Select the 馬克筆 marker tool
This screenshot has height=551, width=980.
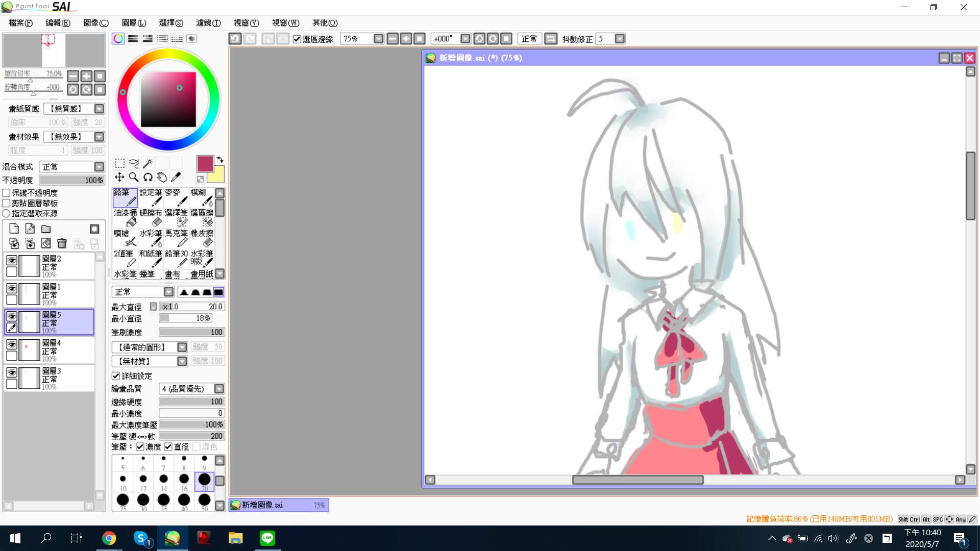coord(176,238)
